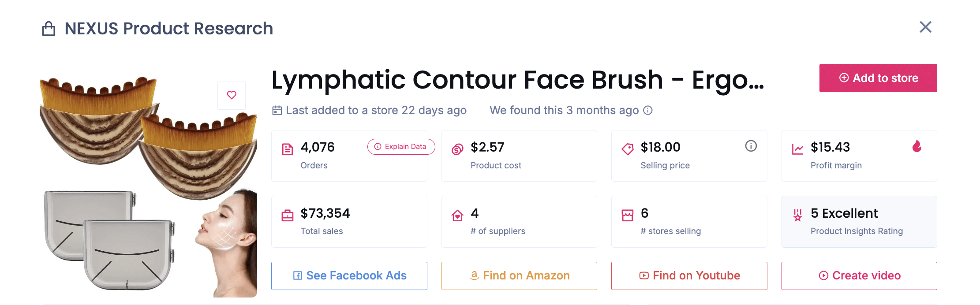Viewport: 980px width, 305px height.
Task: Click the coin icon beside Product cost
Action: pos(457,149)
